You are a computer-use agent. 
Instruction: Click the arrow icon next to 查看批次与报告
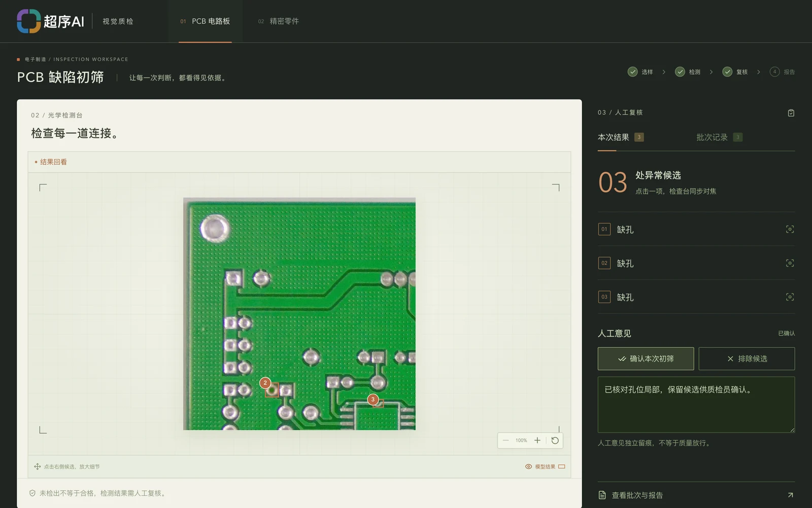click(x=790, y=495)
